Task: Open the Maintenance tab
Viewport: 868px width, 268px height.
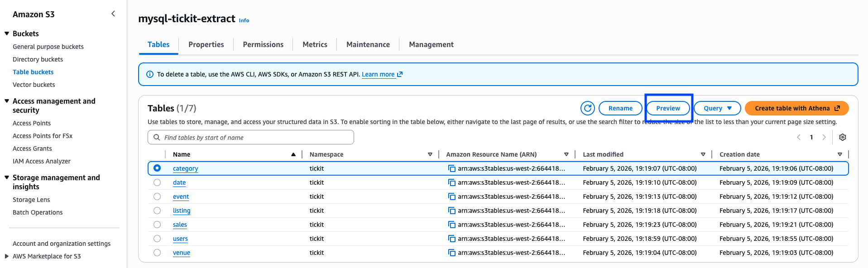Action: click(368, 44)
